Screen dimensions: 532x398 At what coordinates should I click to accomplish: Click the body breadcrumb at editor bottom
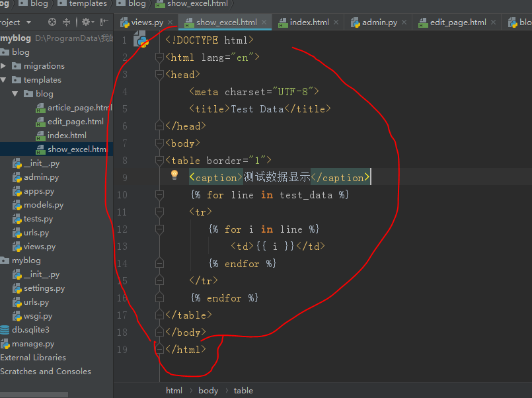pos(208,391)
